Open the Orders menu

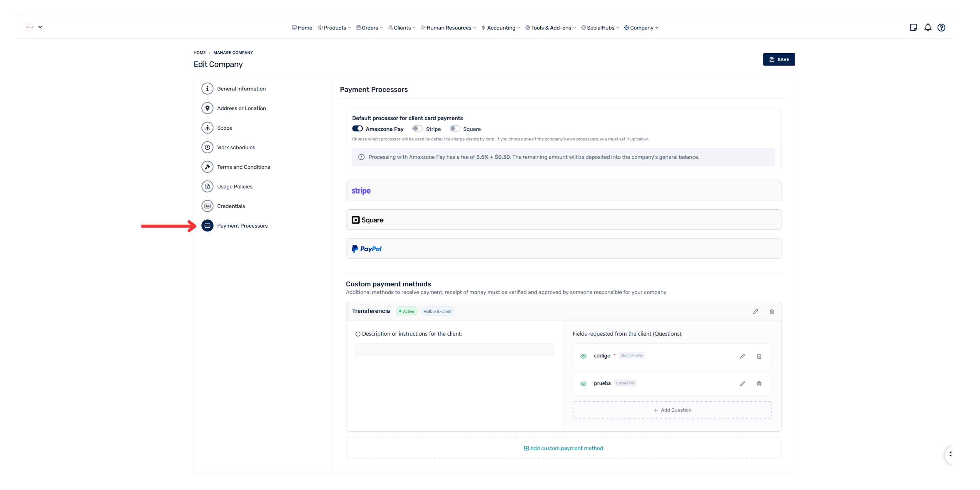369,28
